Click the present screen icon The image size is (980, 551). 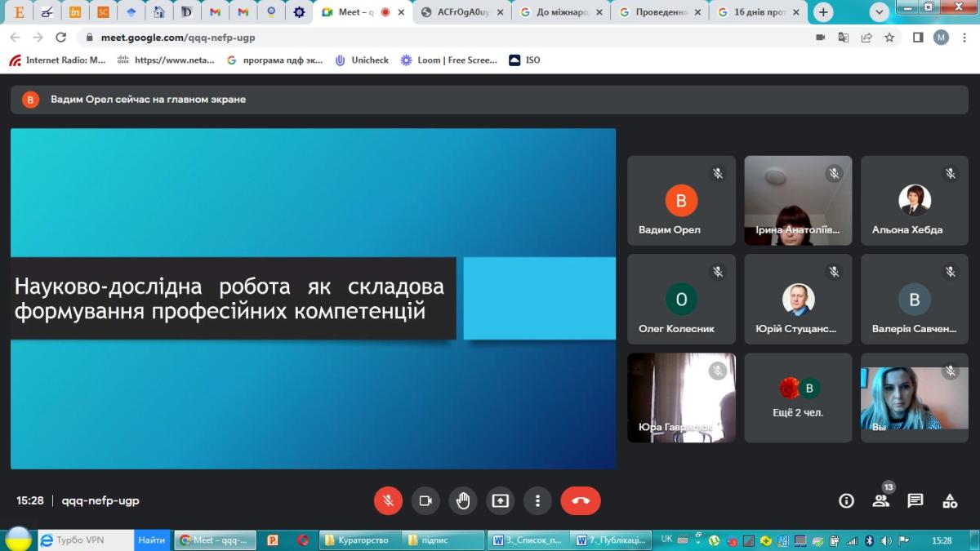[500, 500]
